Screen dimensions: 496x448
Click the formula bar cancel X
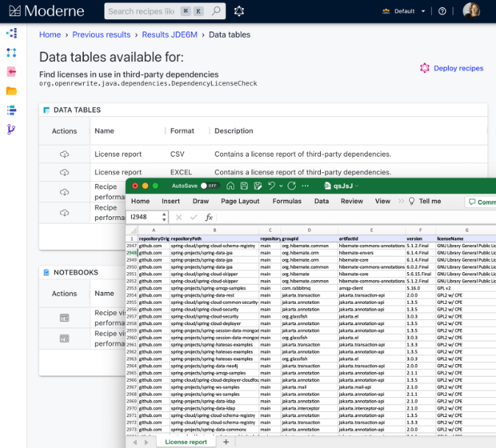(x=179, y=217)
